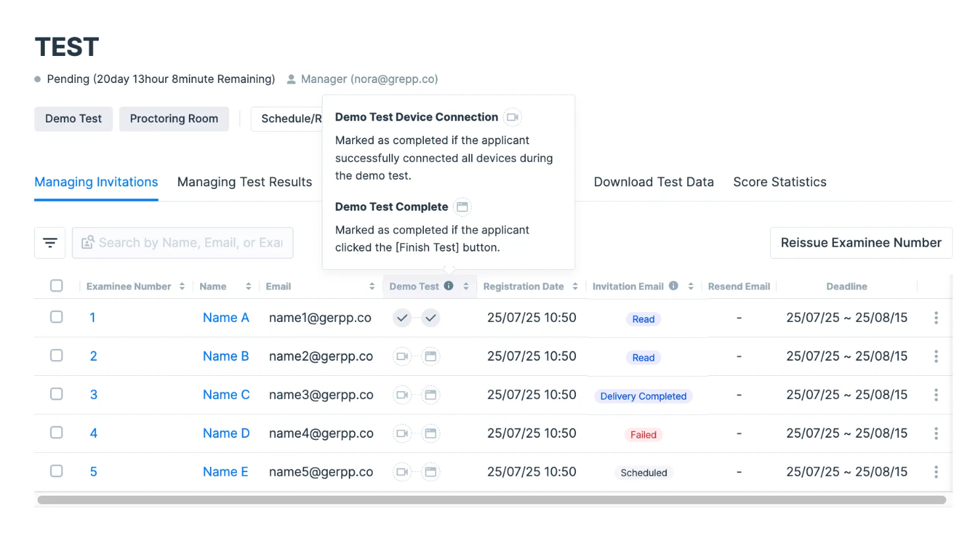Click camera icon in Demo Test Device Connection tooltip

coord(512,117)
